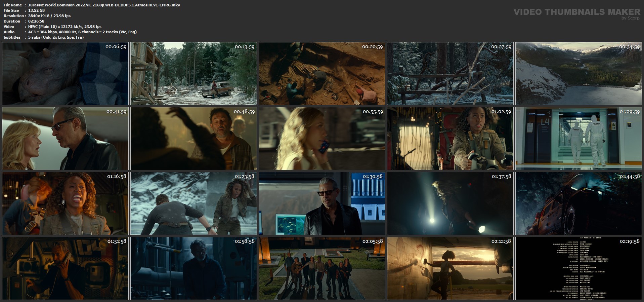Click the duration value 02:26:58
This screenshot has height=302, width=644.
[36, 21]
